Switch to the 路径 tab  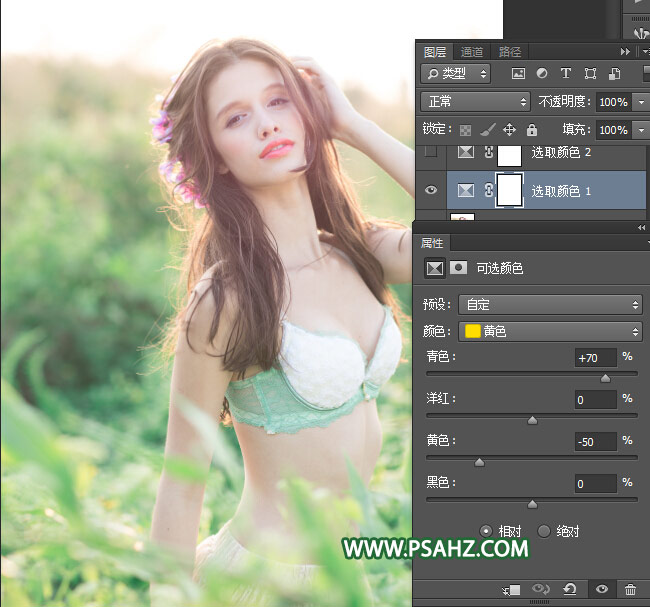(x=509, y=52)
